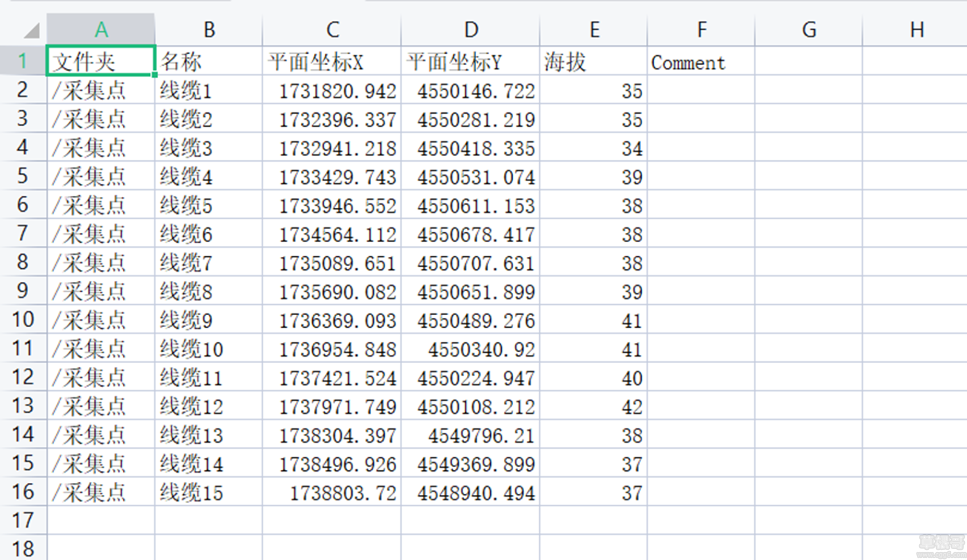Click /采集点 cell in the 线缆15 row
The image size is (967, 560).
pos(101,492)
